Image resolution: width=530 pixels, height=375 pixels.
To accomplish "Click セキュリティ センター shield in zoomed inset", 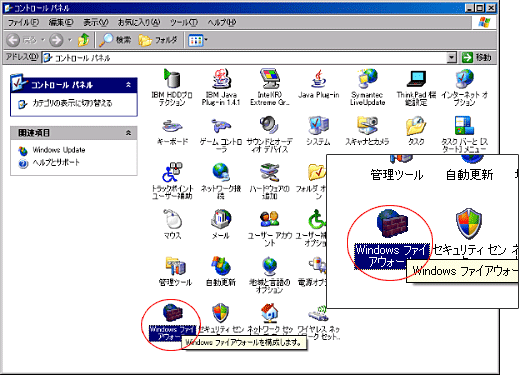I will point(468,223).
